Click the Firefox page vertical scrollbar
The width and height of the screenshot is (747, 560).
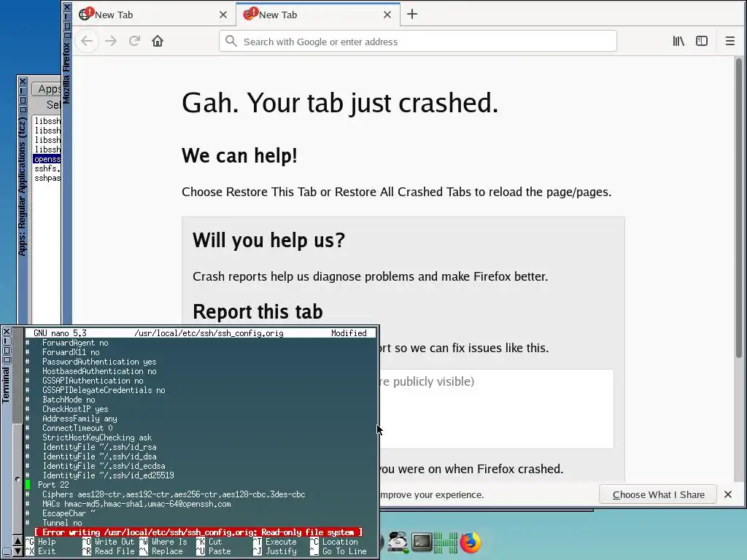point(738,207)
